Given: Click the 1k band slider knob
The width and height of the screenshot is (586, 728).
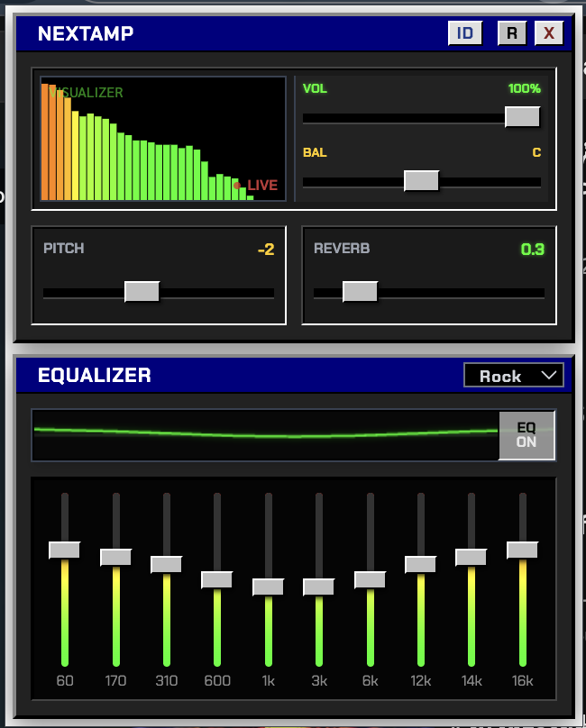Looking at the screenshot, I should [268, 587].
